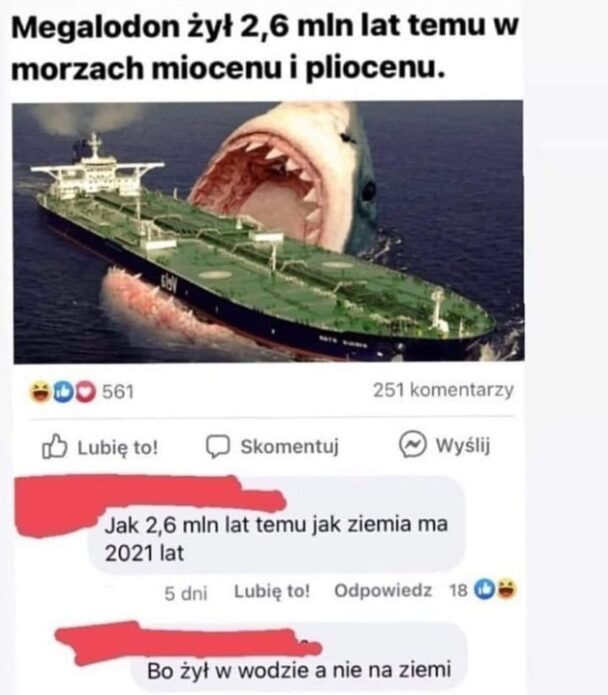Click Odpowiedz under the first comment
Screen dimensions: 608x695
383,590
